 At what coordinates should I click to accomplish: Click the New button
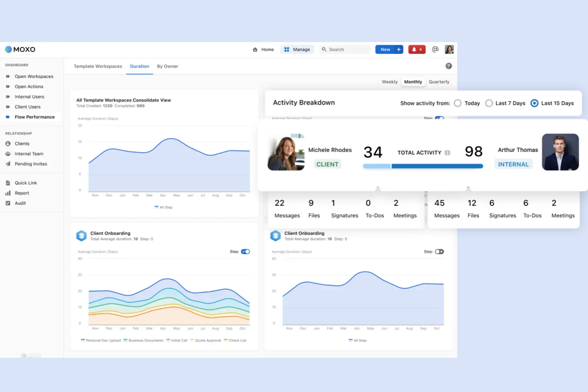pos(389,49)
